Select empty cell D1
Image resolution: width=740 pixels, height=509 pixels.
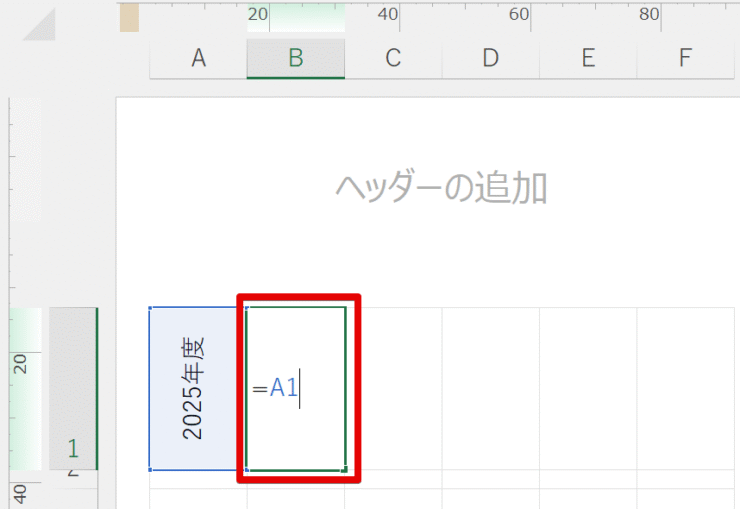point(491,389)
